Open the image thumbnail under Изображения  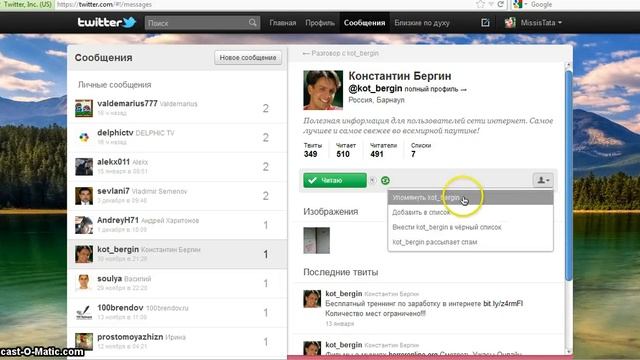point(316,240)
